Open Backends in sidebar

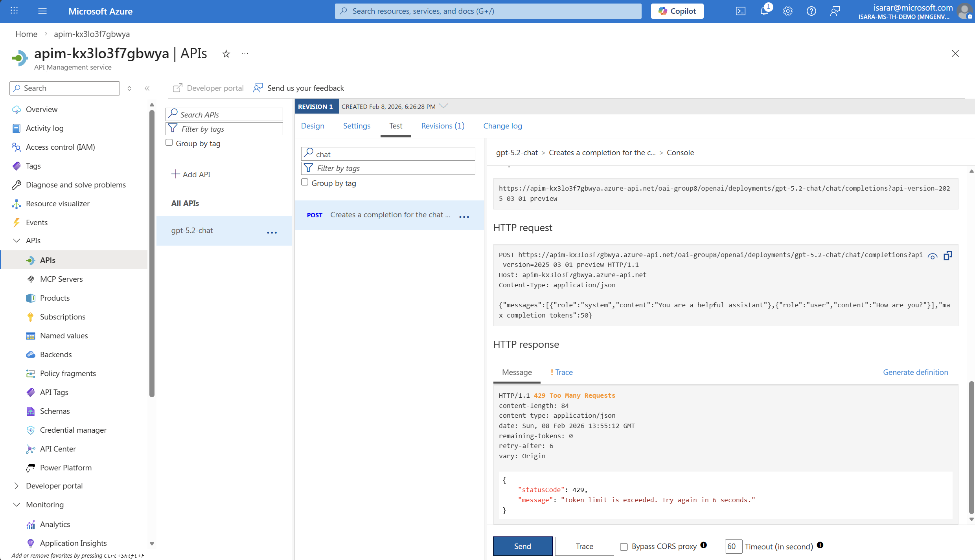click(56, 354)
